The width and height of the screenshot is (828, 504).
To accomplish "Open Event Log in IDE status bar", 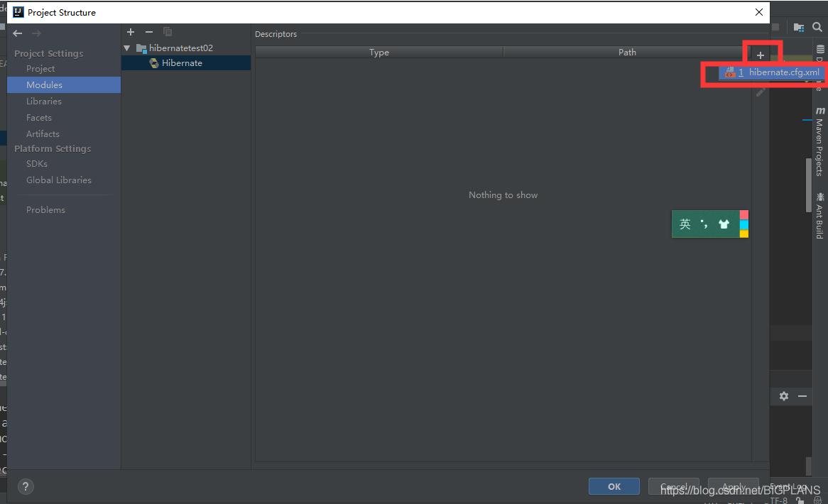I will click(788, 486).
